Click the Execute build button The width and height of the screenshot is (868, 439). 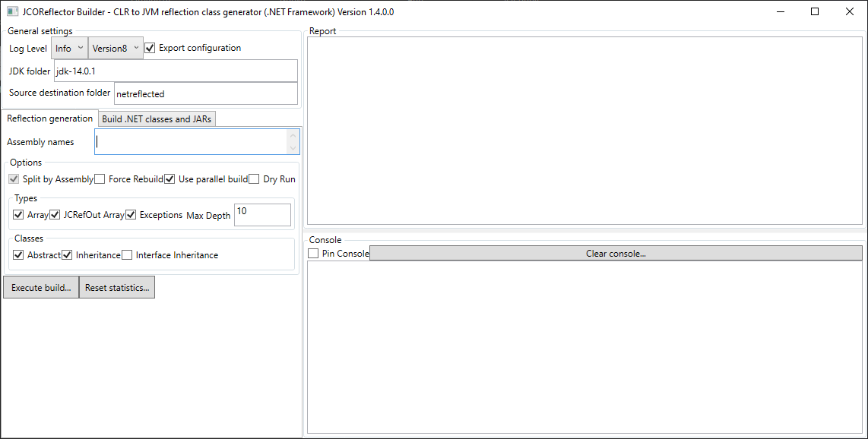click(41, 288)
